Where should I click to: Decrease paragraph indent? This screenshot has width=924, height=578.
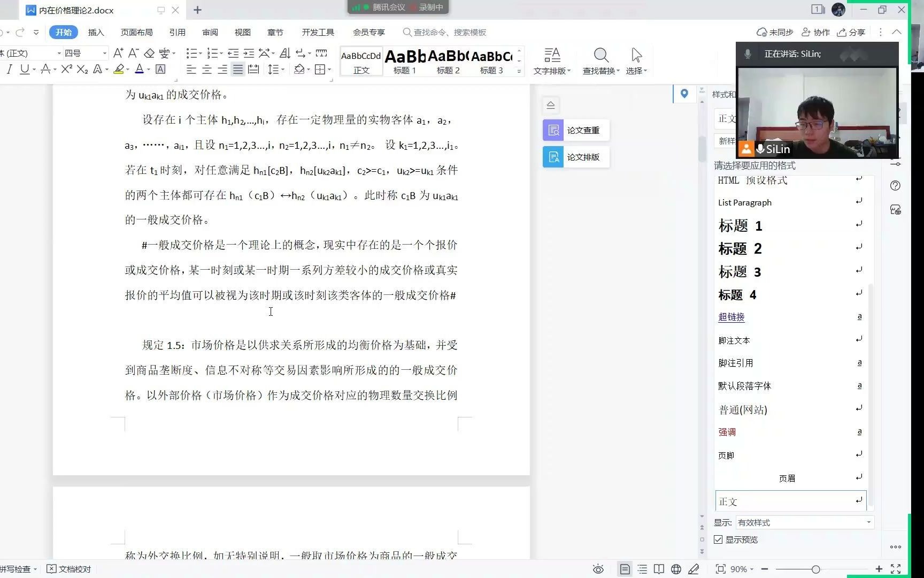(x=233, y=53)
